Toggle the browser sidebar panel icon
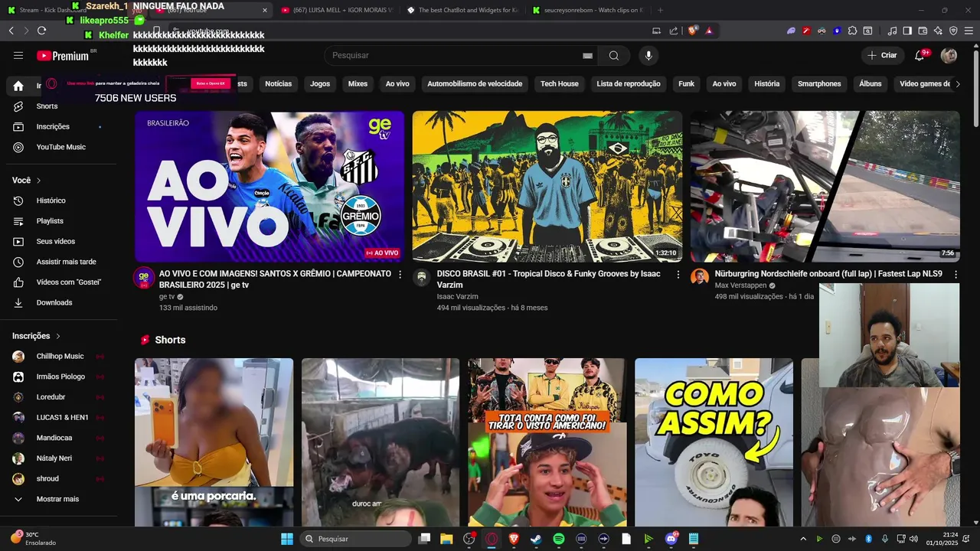The width and height of the screenshot is (980, 551). tap(907, 31)
